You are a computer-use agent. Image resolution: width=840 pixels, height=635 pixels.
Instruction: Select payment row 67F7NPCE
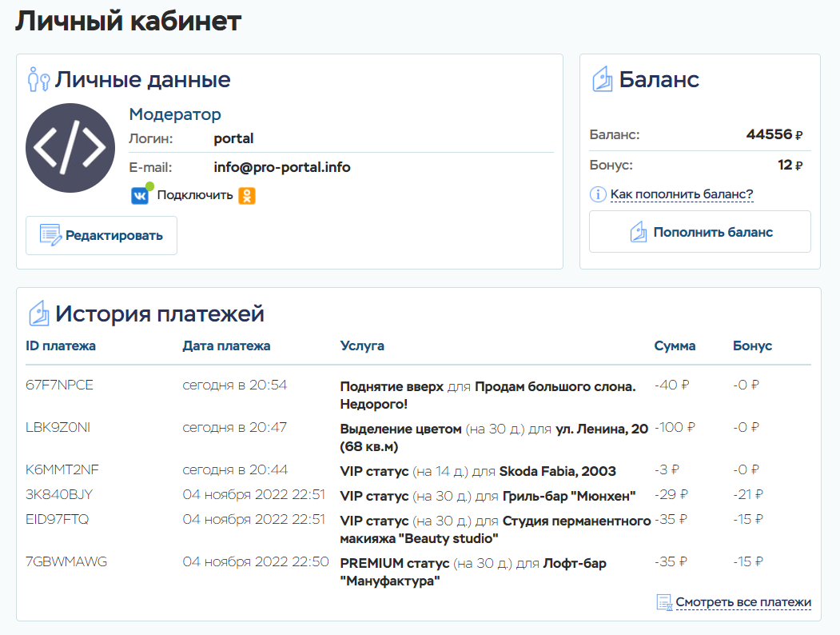click(60, 385)
